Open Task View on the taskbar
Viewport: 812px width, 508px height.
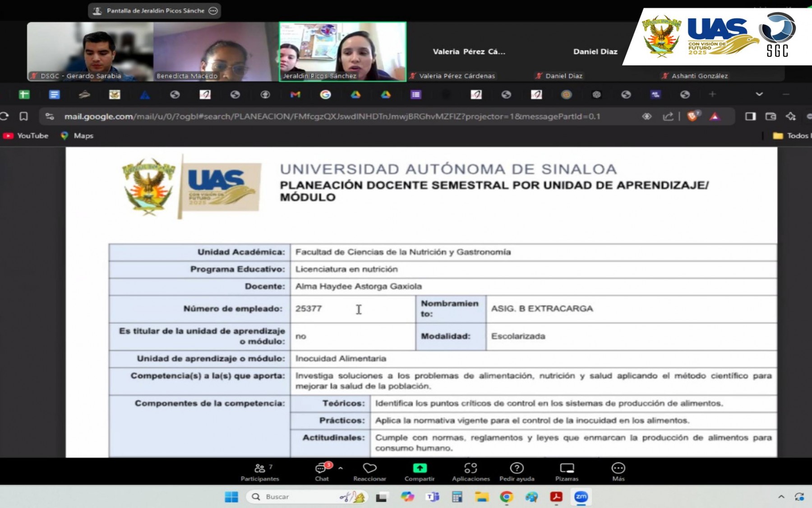(x=382, y=497)
